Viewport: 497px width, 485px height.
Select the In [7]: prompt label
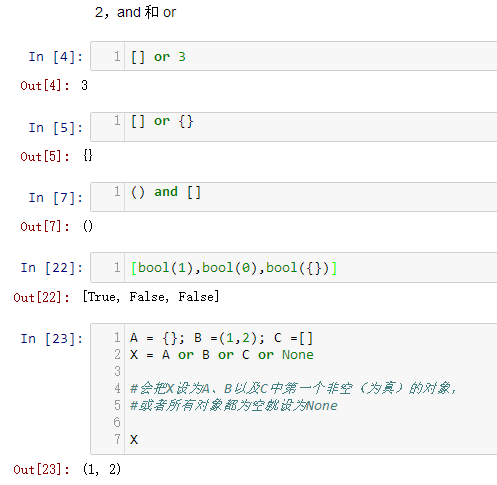click(56, 198)
